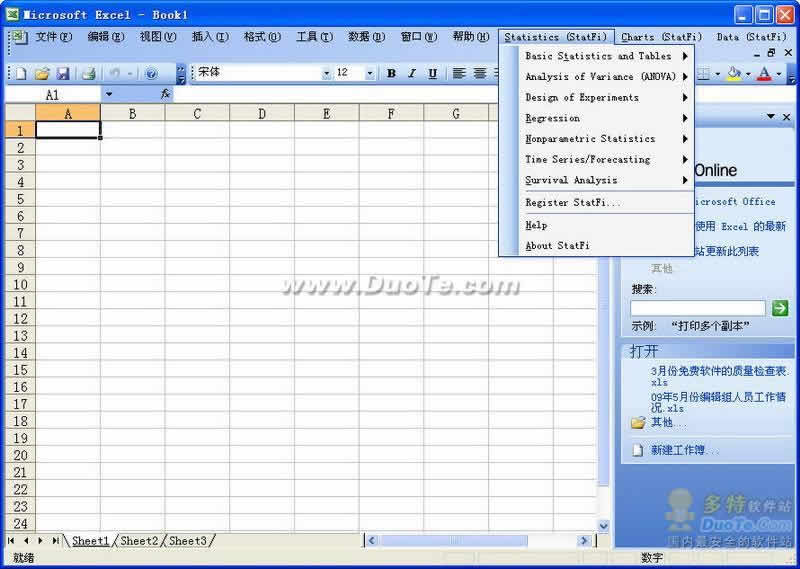Open the 编辑(E) menu
Image resolution: width=800 pixels, height=569 pixels.
(x=106, y=37)
